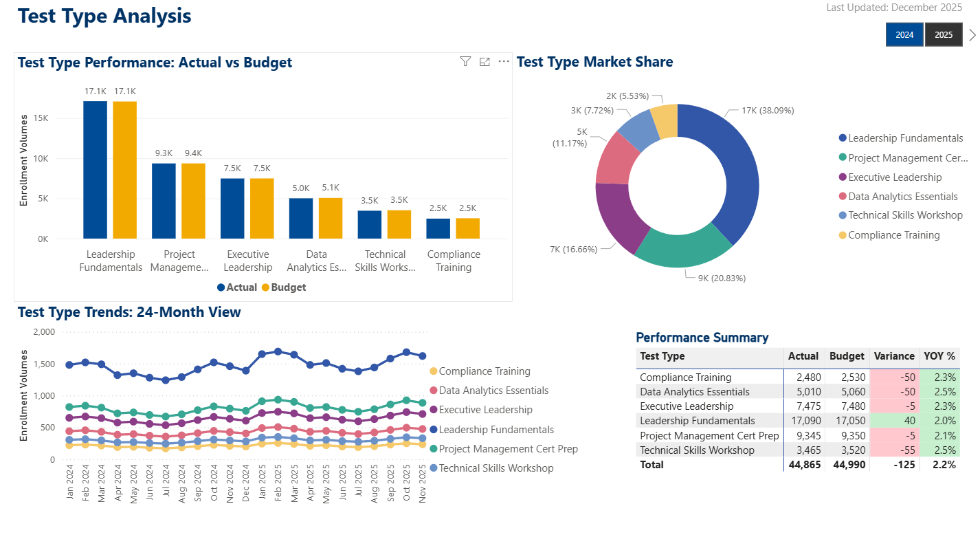Navigate to the next page using the chevron
980x548 pixels.
click(x=972, y=34)
